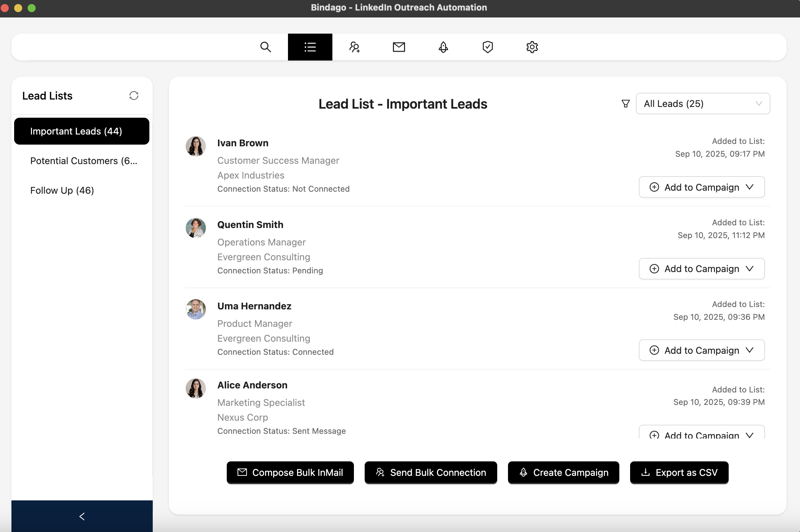The height and width of the screenshot is (532, 800).
Task: Refresh the Lead Lists panel
Action: (134, 96)
